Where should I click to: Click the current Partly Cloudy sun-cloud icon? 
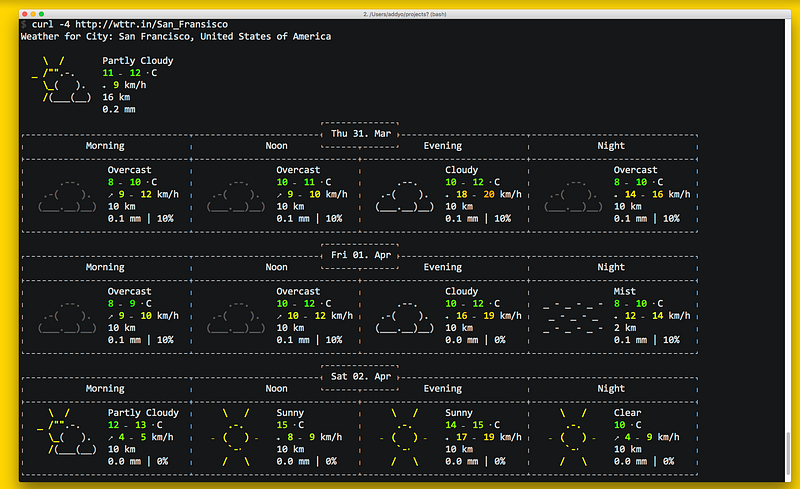pyautogui.click(x=62, y=79)
